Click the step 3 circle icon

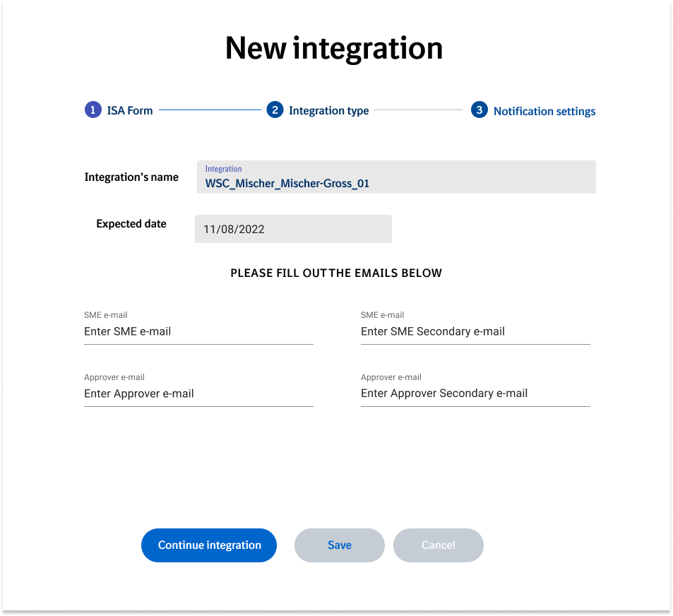point(480,109)
